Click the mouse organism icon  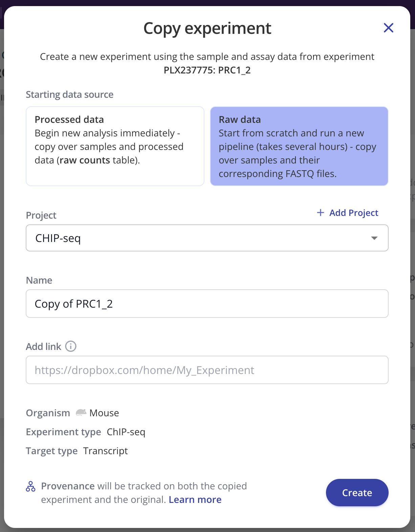tap(81, 413)
